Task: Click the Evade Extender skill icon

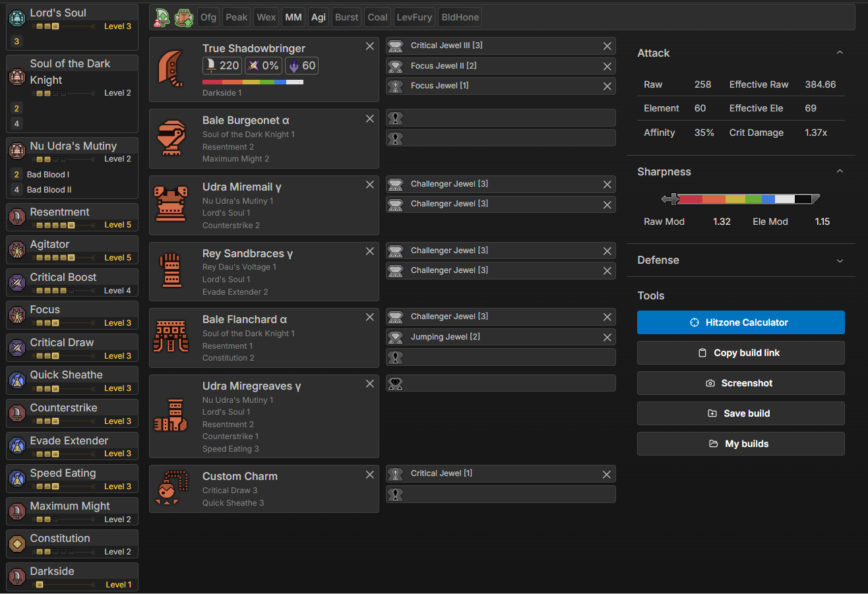Action: [x=17, y=446]
